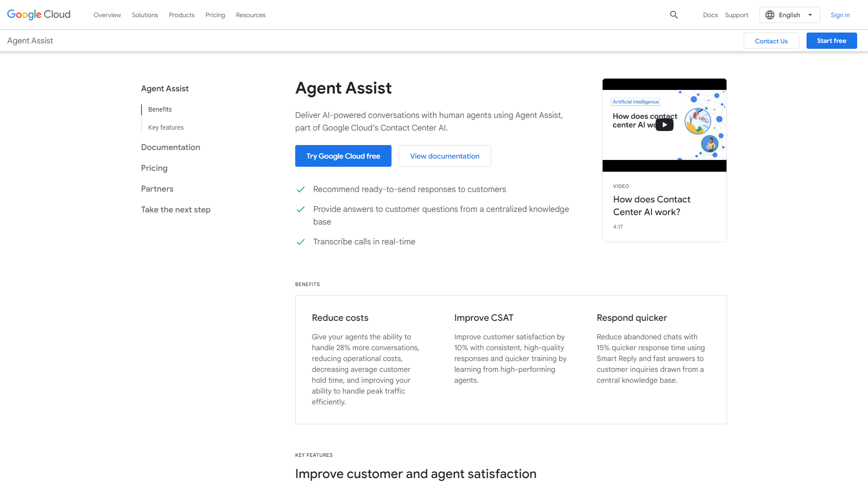The width and height of the screenshot is (868, 488).
Task: Click the search icon in the navbar
Action: click(x=674, y=14)
